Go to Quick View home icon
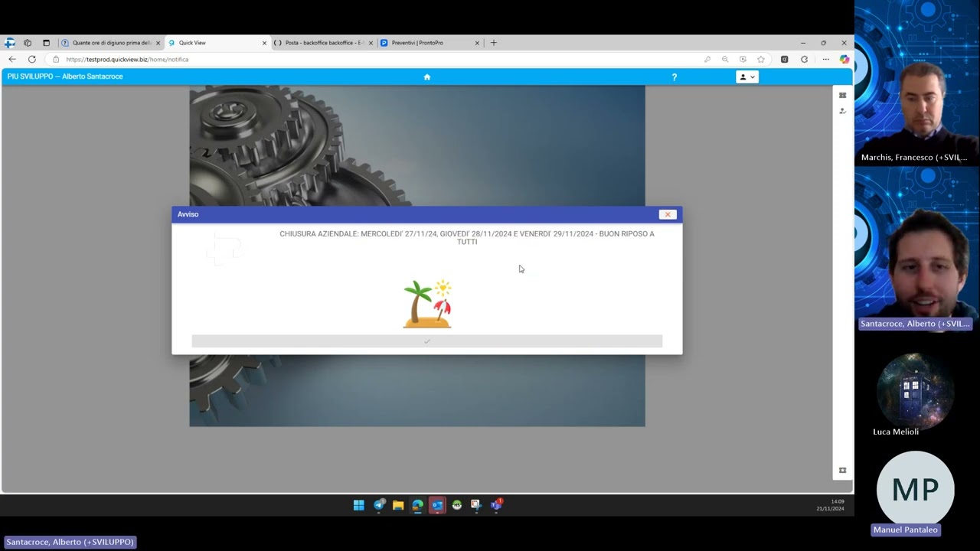Viewport: 980px width, 551px height. [x=427, y=77]
